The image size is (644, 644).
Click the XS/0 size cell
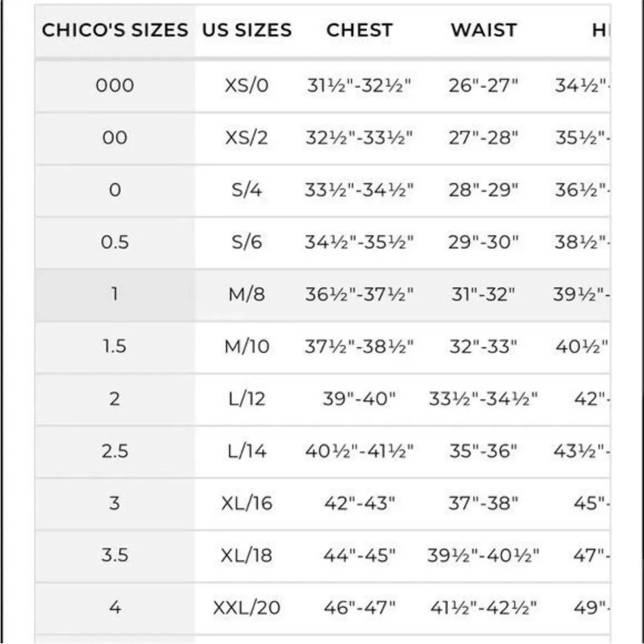(x=247, y=85)
